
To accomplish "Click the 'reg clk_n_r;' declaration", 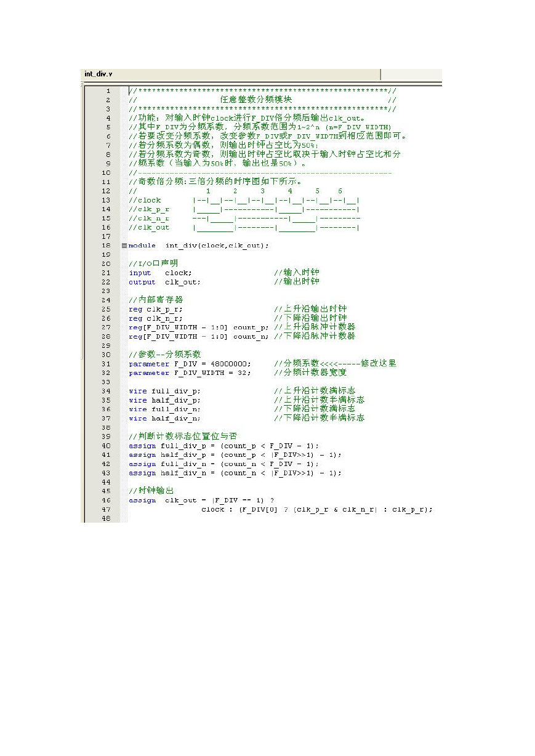I will coord(156,318).
